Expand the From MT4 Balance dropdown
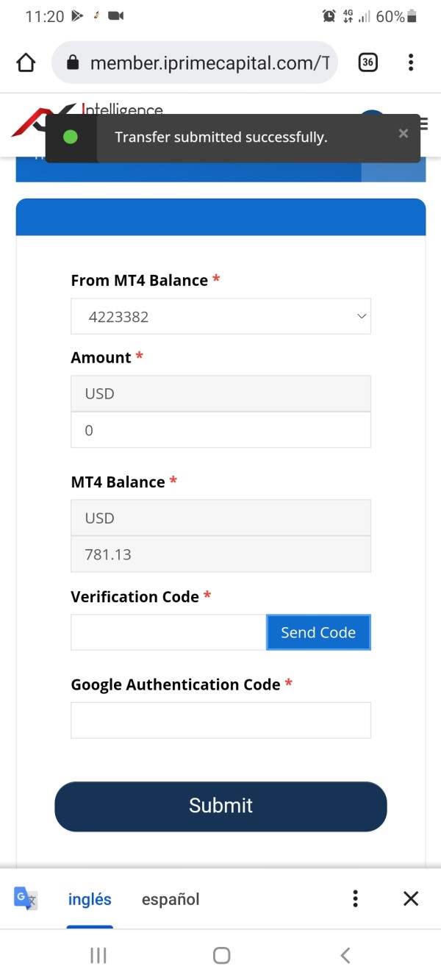Screen dimensions: 441x980 tap(220, 317)
